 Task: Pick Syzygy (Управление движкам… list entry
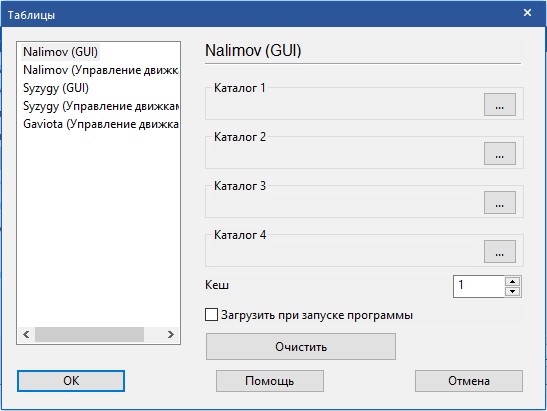pyautogui.click(x=100, y=106)
